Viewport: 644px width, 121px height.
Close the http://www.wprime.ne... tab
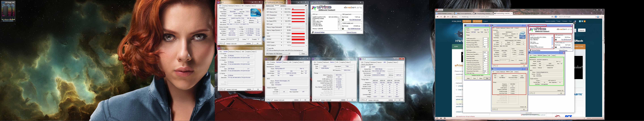click(x=473, y=13)
